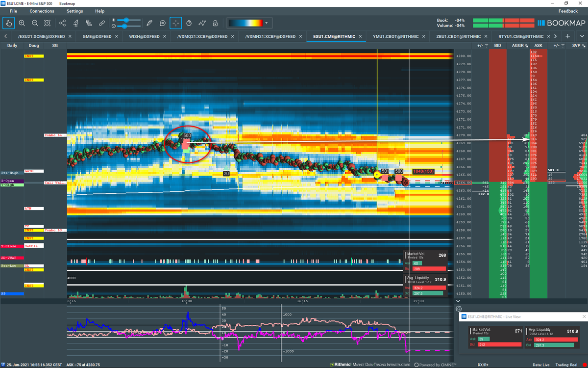Switch to YMU1.CBOT@RITHMIC tab
The width and height of the screenshot is (588, 368).
(x=395, y=36)
